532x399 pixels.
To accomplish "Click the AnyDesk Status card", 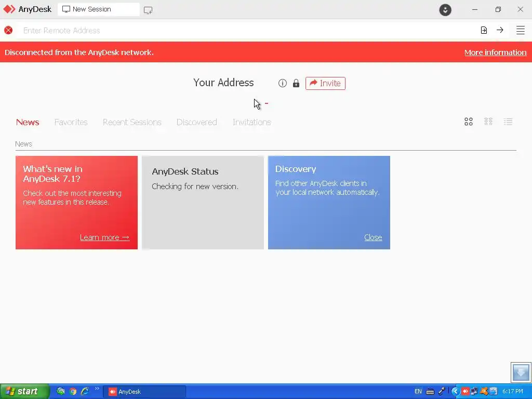I will pos(203,203).
